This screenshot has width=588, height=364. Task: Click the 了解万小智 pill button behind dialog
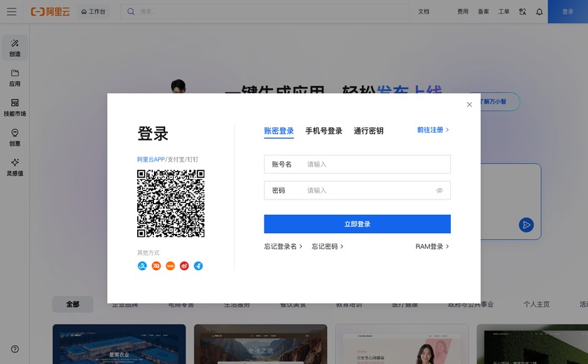500,101
